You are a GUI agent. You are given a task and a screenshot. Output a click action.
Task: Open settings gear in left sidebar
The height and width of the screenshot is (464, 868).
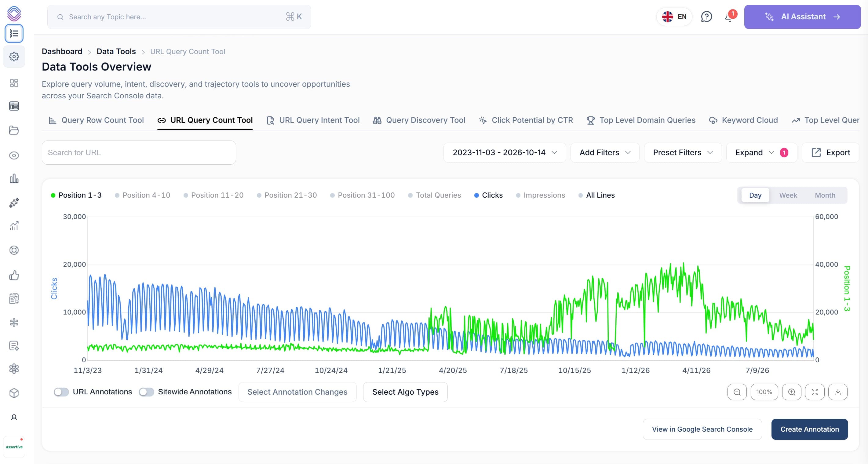point(14,57)
